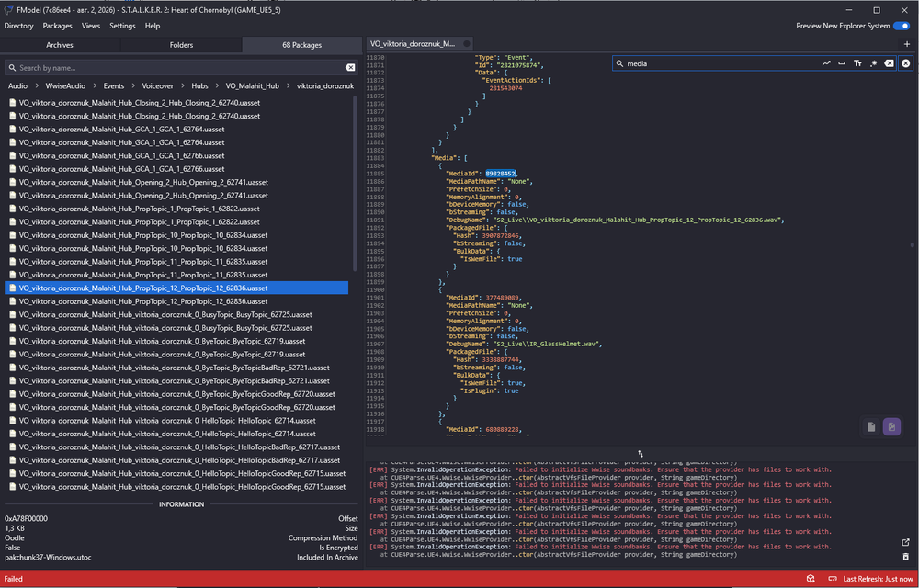Expand the chevron after VO_Malahit_Hub breadcrumb
Screen dimensions: 919x588
(288, 85)
